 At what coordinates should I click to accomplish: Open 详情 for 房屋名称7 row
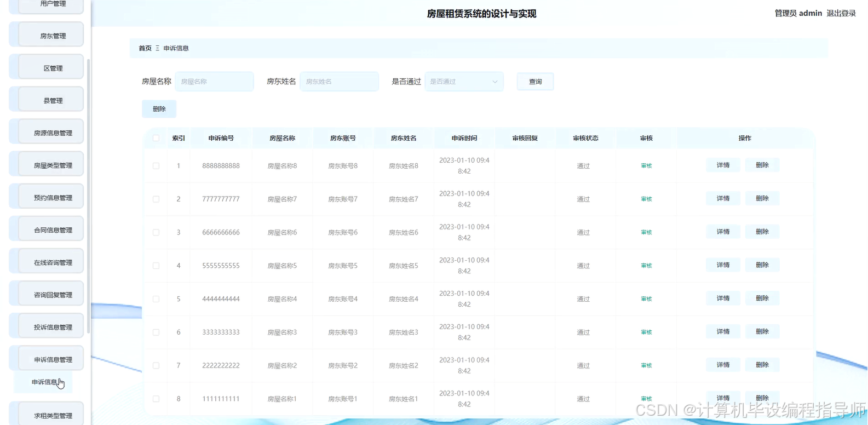(x=723, y=198)
